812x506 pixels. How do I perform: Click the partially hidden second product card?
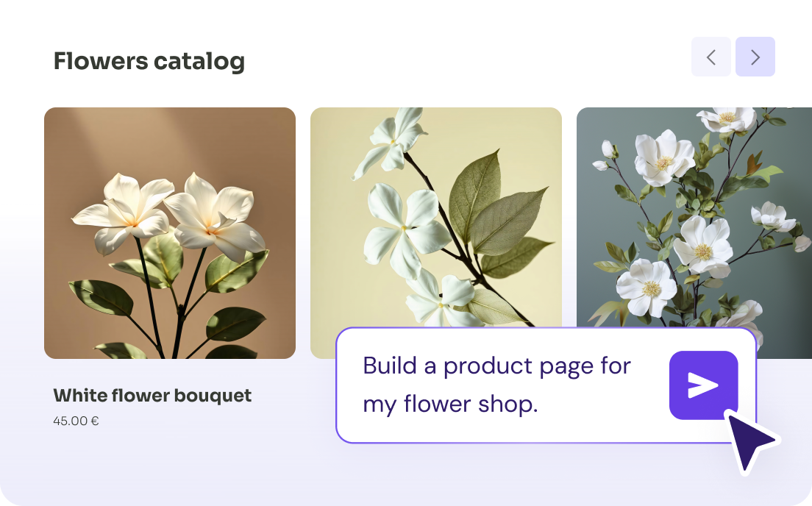point(435,221)
